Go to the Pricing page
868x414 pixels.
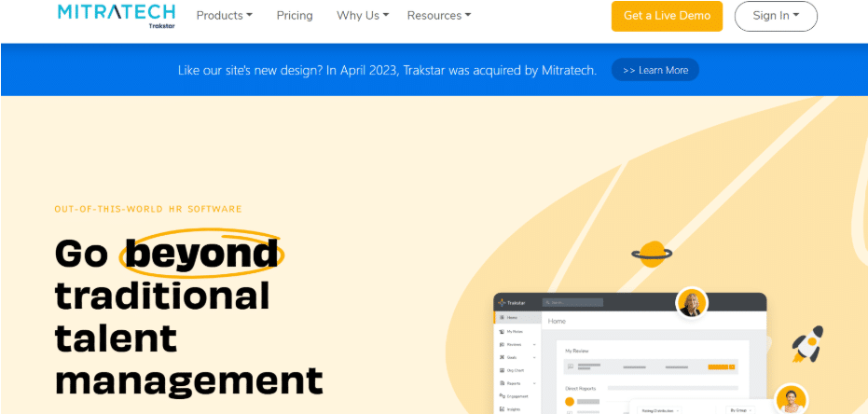coord(295,16)
